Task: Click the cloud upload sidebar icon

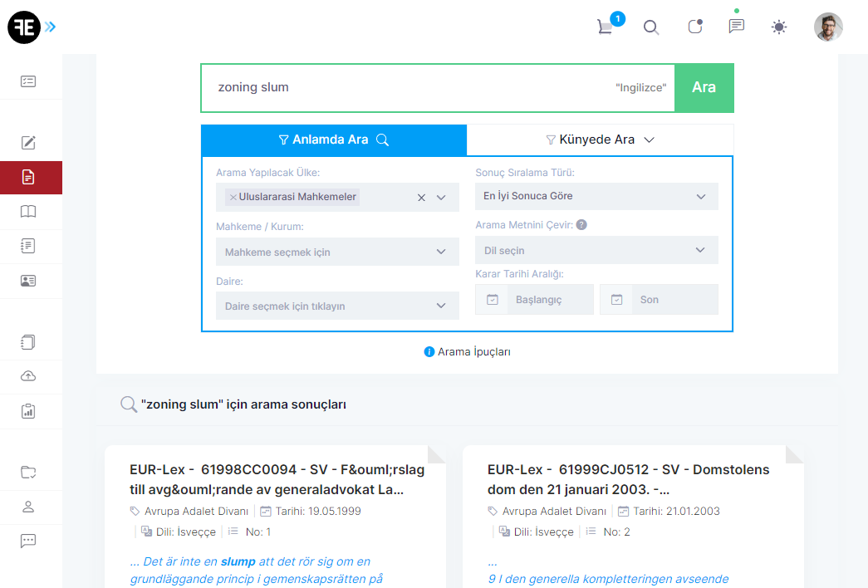Action: coord(28,376)
